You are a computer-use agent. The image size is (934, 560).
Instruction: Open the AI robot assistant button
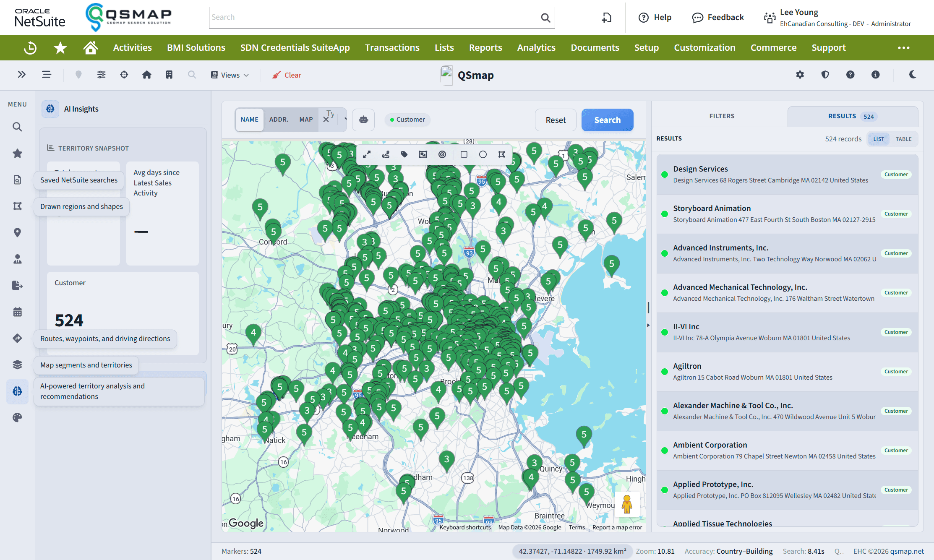coord(363,120)
